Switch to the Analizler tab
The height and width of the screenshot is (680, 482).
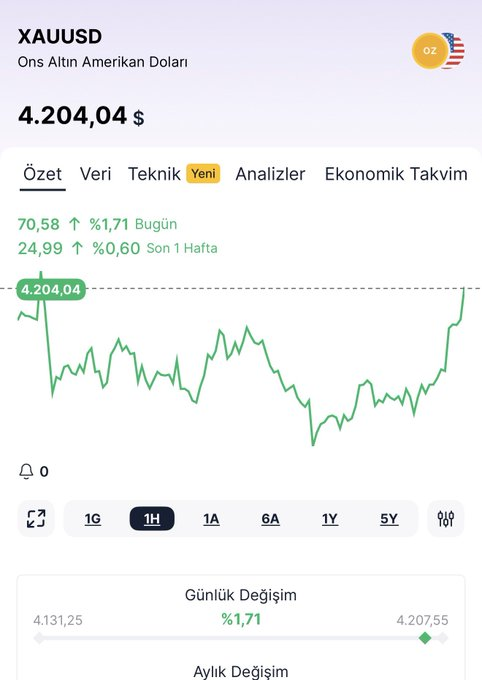coord(270,174)
